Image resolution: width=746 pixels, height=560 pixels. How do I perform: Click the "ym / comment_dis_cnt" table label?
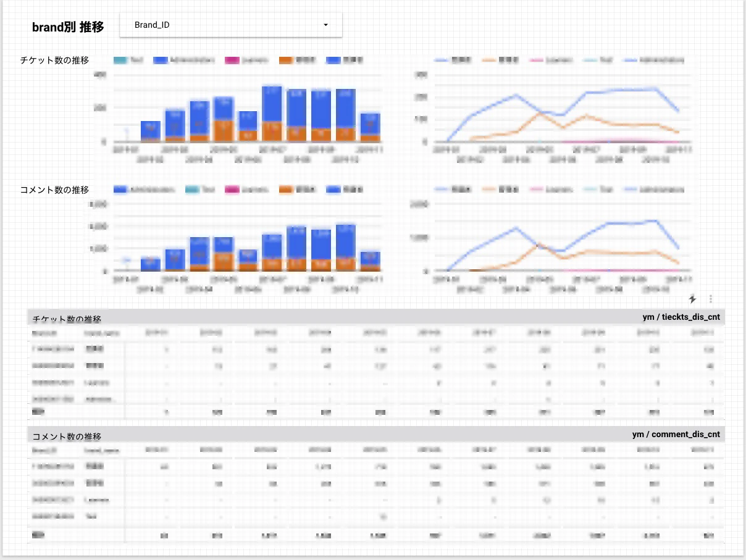pos(676,434)
